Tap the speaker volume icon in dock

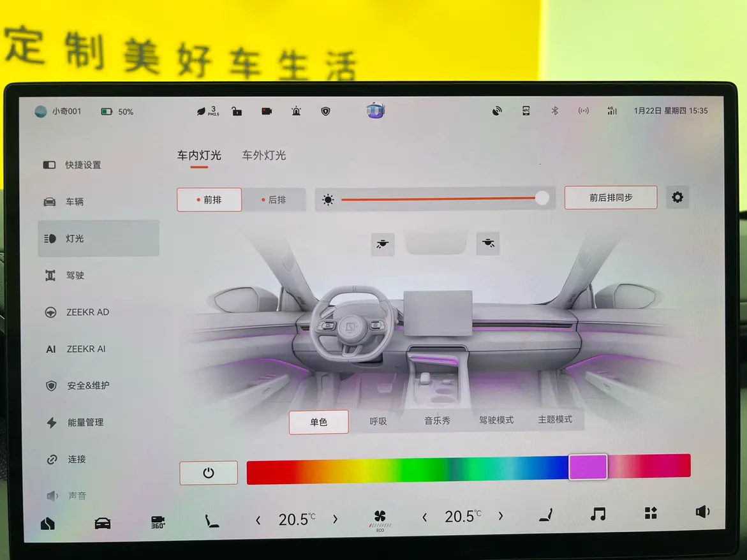pos(702,512)
